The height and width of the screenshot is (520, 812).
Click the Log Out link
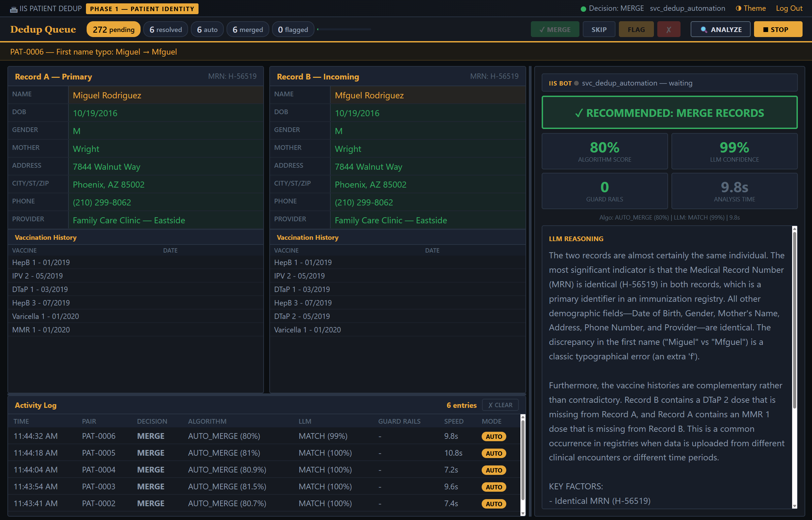789,8
